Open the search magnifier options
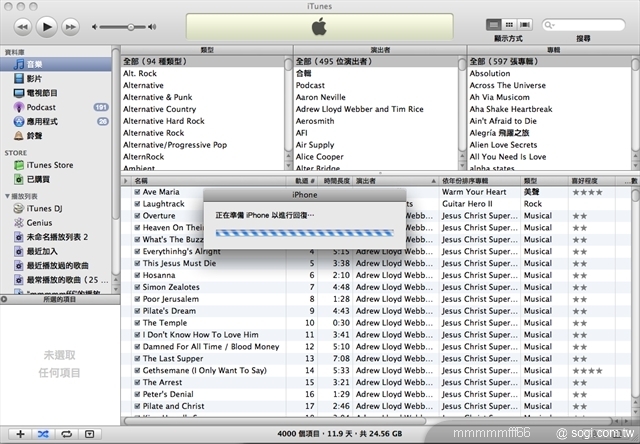Viewport: 640px width, 444px height. (x=549, y=25)
